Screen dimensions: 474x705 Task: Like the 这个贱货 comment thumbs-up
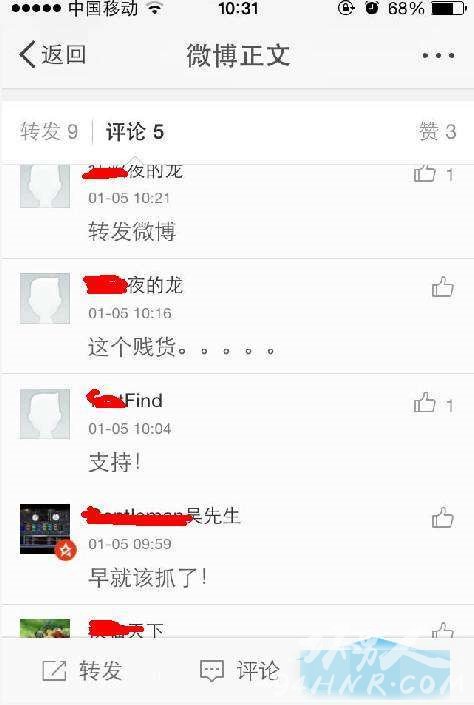(x=443, y=287)
